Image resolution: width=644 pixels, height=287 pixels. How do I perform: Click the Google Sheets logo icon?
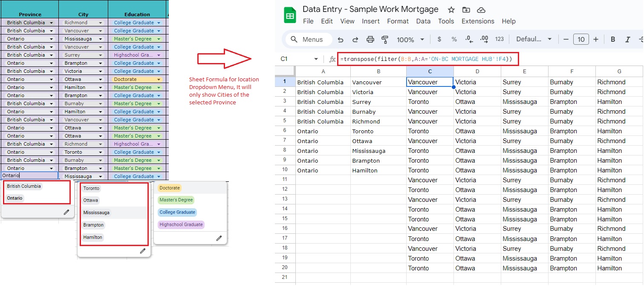point(290,15)
